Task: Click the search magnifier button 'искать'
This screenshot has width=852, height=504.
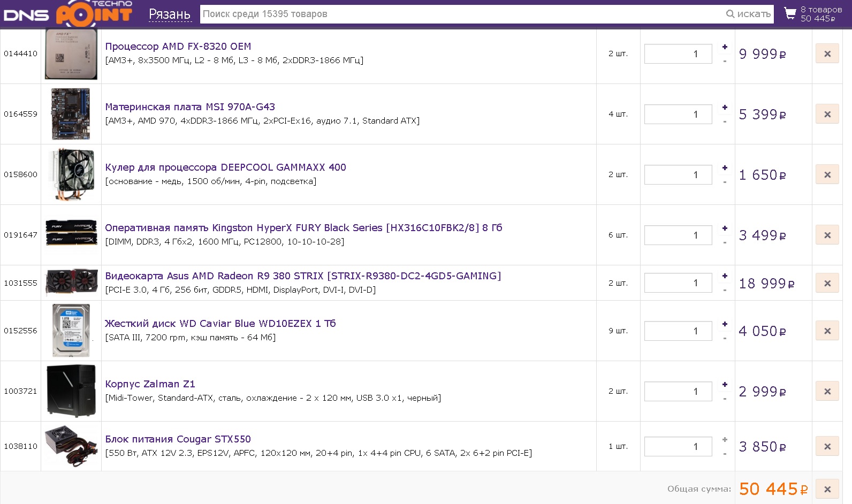Action: coord(748,14)
